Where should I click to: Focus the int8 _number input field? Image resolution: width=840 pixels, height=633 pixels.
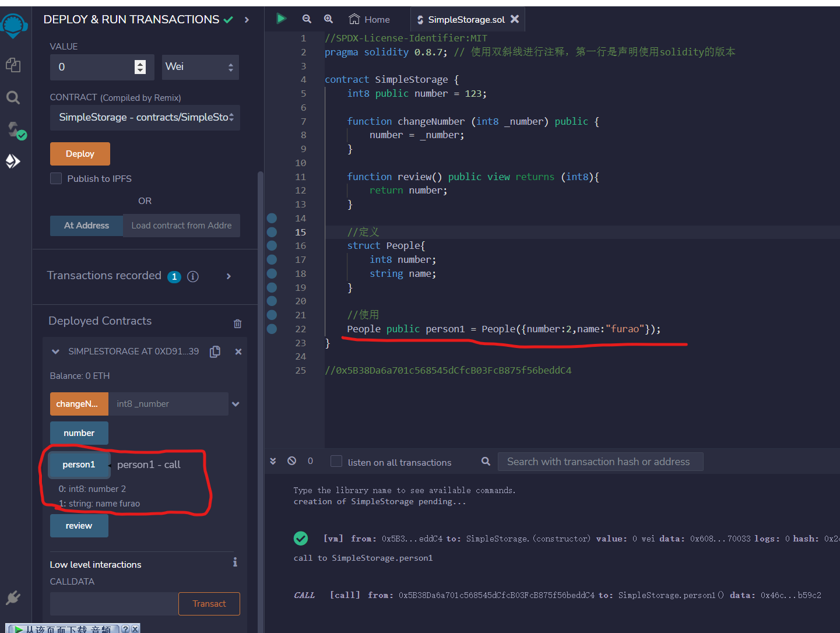(168, 404)
